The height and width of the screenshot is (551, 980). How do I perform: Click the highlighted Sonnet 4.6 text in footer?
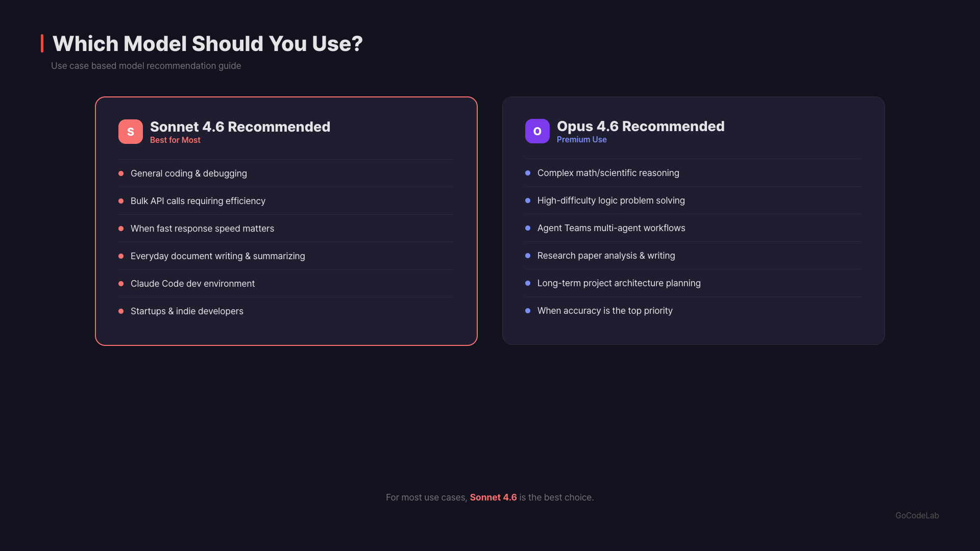click(x=493, y=497)
